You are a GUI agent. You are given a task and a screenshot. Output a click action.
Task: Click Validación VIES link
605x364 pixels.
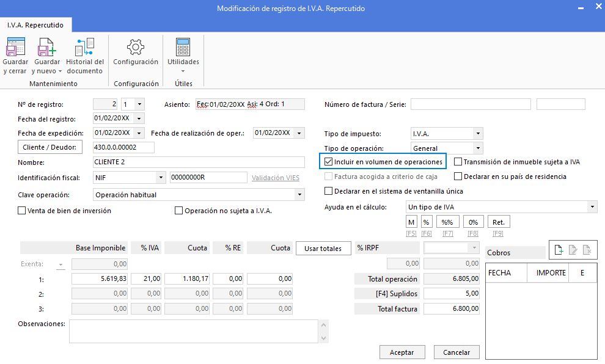(276, 178)
